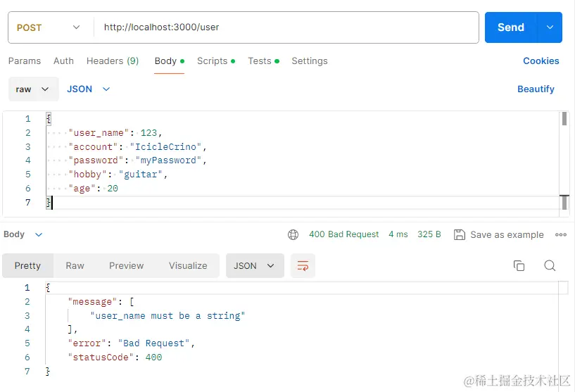
Task: Open the response JSON format dropdown
Action: tap(255, 265)
